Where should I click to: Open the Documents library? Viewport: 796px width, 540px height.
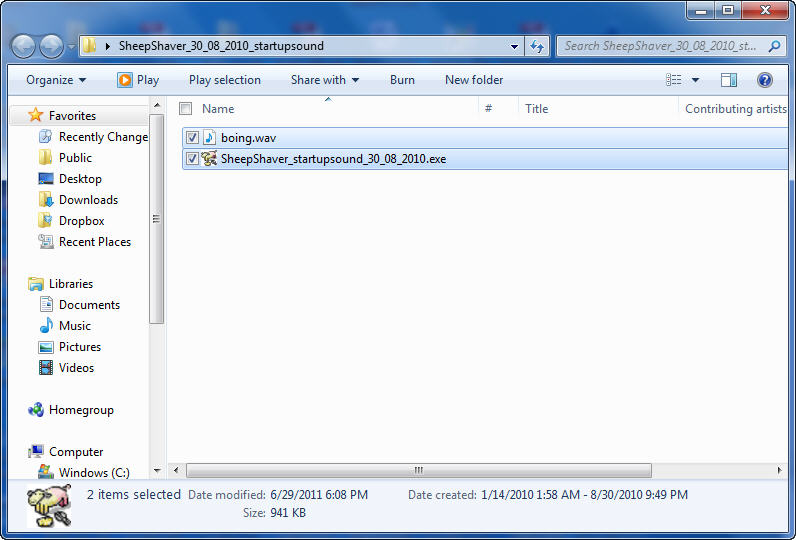(x=89, y=305)
